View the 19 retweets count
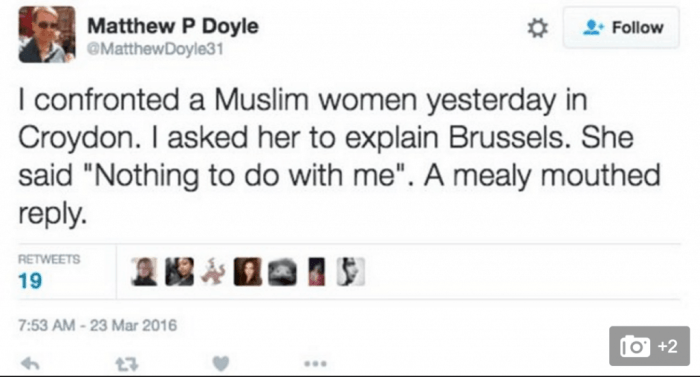The width and height of the screenshot is (700, 377). [x=30, y=281]
